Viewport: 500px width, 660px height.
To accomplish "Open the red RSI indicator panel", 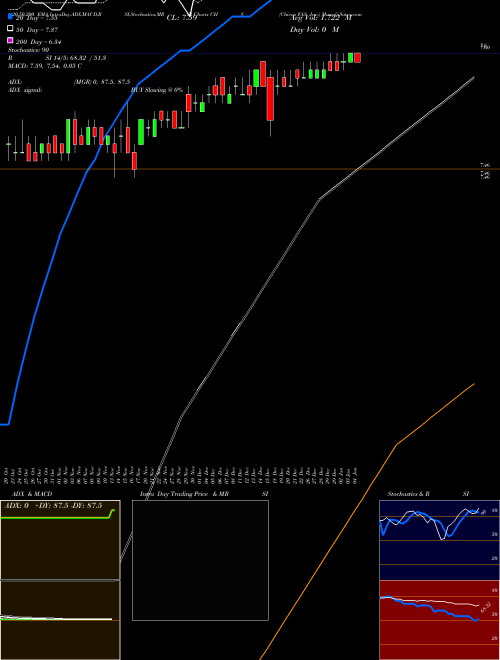I will coord(439,620).
